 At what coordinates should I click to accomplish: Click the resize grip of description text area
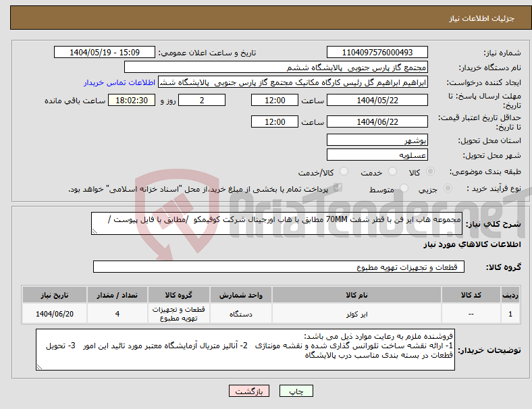pyautogui.click(x=95, y=231)
